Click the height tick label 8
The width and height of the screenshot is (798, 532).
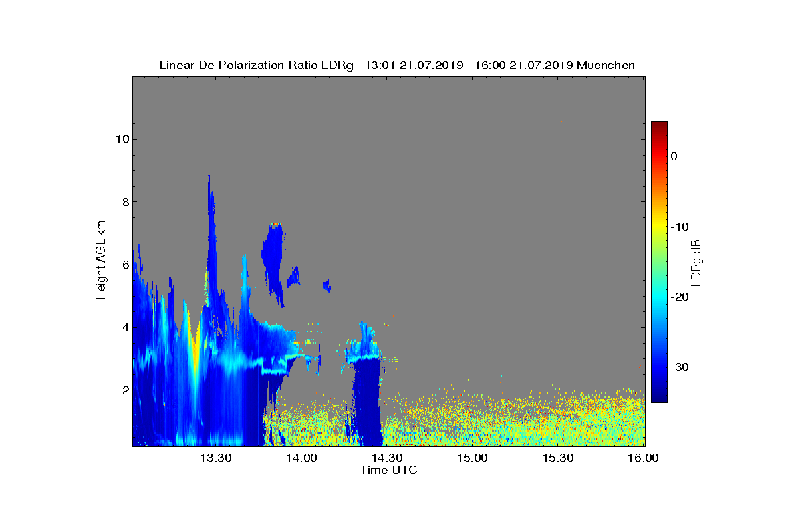(125, 202)
